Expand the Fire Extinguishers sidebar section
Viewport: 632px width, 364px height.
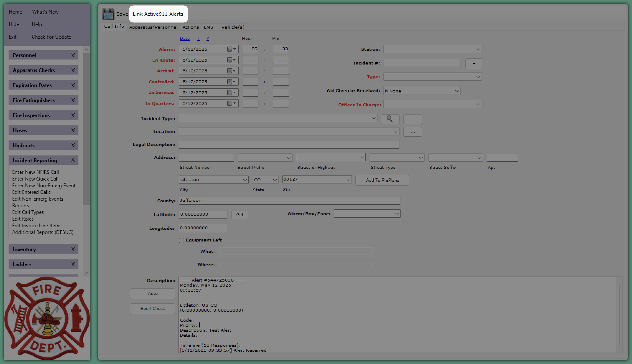point(43,100)
